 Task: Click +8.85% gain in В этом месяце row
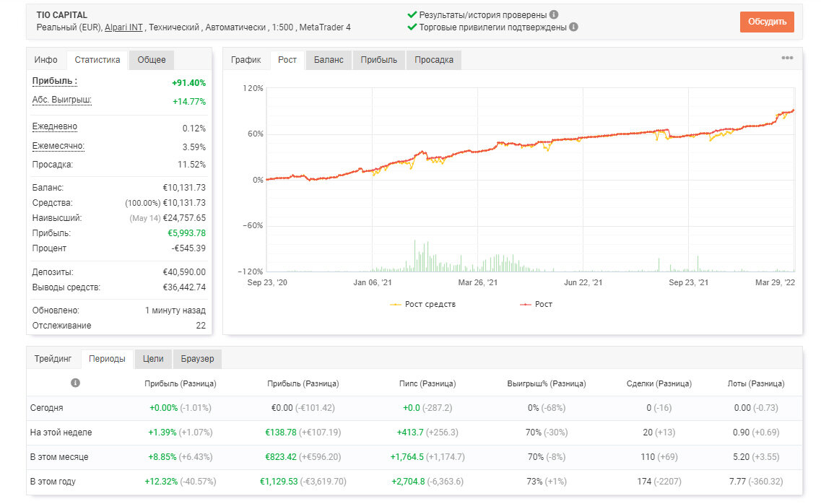(x=162, y=457)
